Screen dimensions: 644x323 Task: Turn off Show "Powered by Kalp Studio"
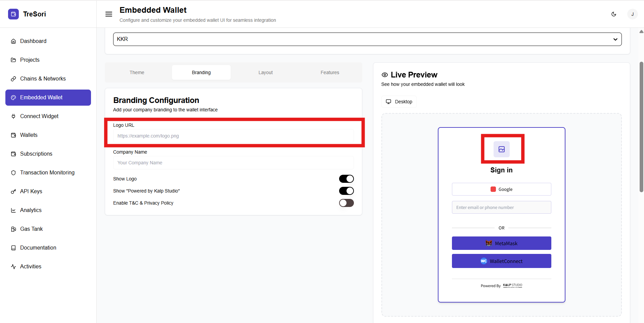coord(346,191)
